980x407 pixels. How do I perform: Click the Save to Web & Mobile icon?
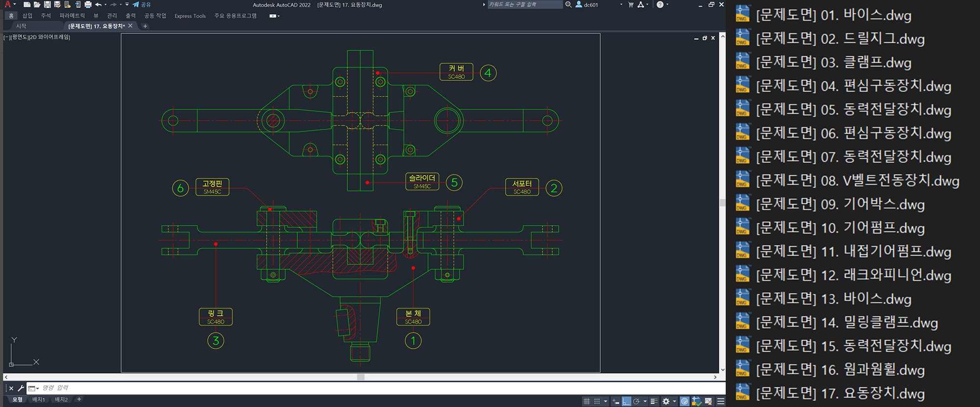click(x=78, y=4)
